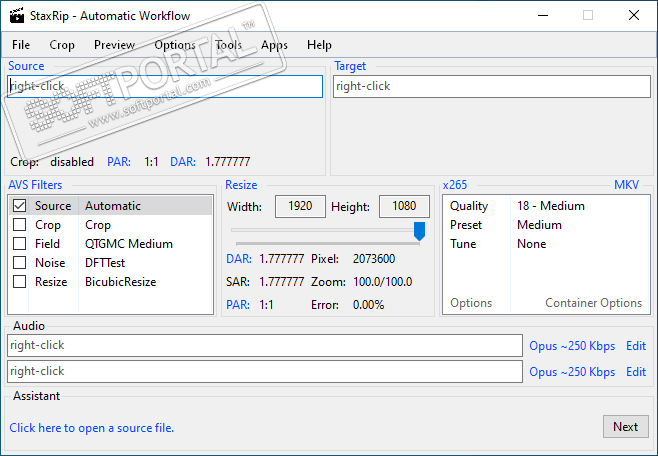
Task: Click the second Audio track input field
Action: tap(265, 372)
